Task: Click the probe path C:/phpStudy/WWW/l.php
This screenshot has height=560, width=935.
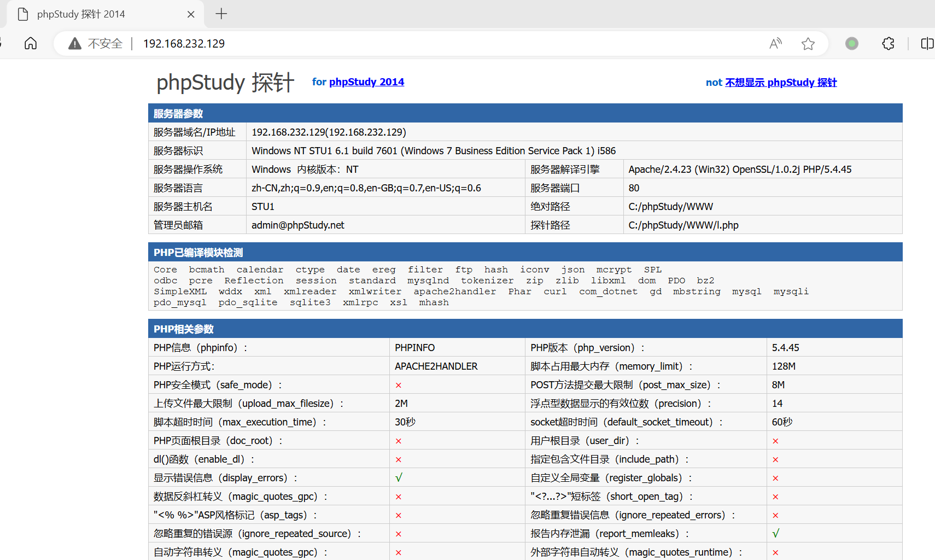Action: click(x=683, y=225)
